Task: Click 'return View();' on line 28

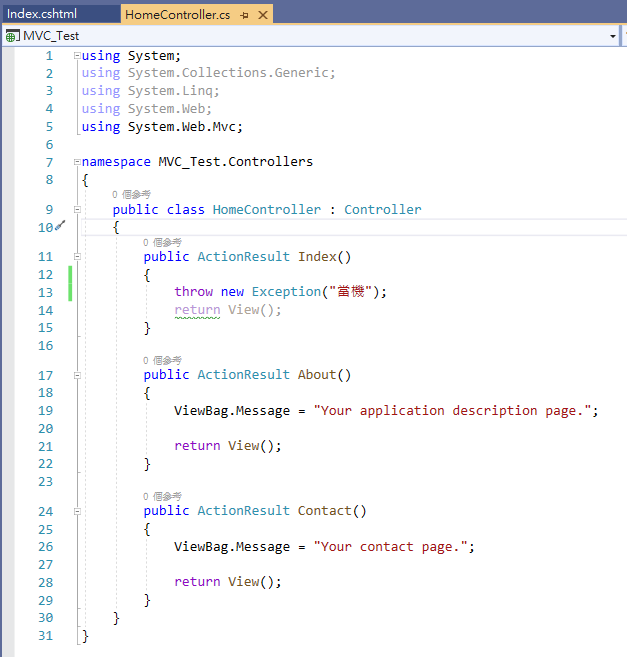Action: (228, 582)
